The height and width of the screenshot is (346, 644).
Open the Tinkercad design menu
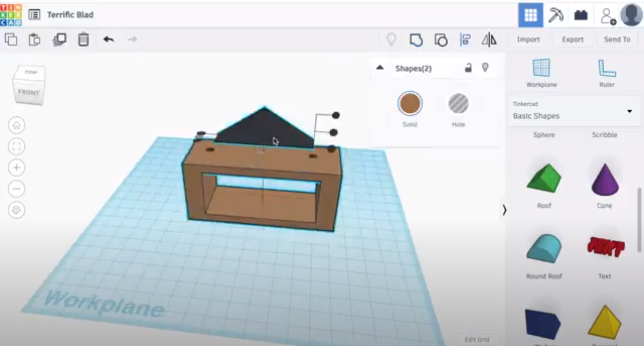pyautogui.click(x=34, y=15)
